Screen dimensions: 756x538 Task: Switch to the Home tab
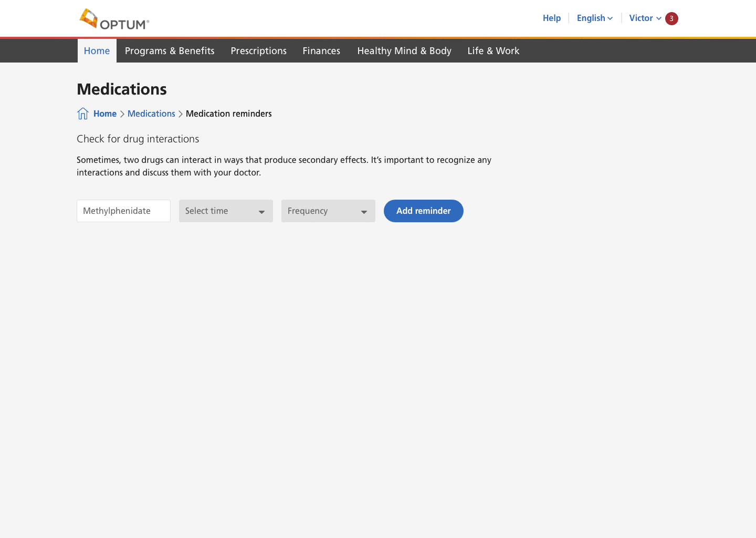point(97,51)
